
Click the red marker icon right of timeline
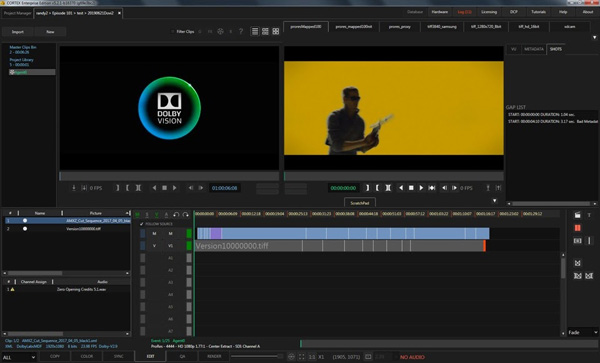(577, 228)
